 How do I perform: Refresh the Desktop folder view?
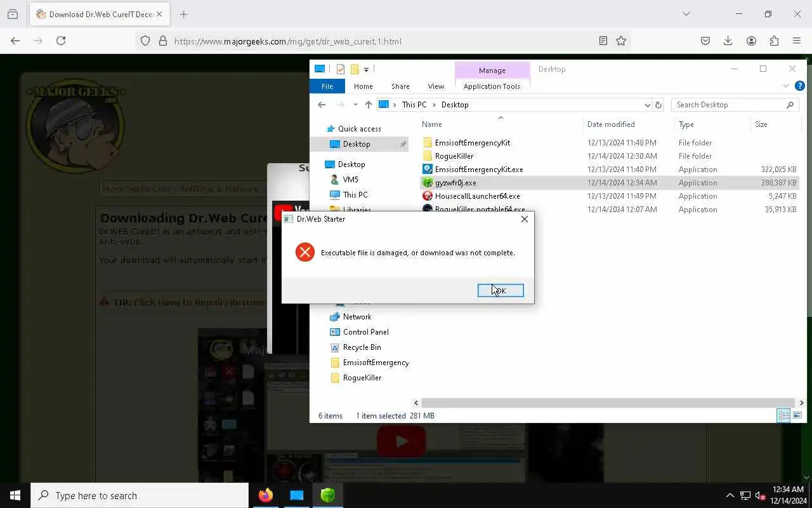(658, 105)
